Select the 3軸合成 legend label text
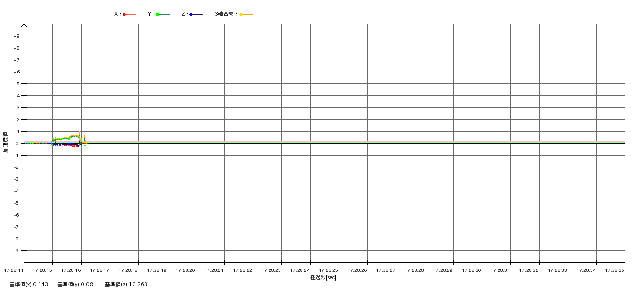The image size is (644, 291). pos(225,14)
